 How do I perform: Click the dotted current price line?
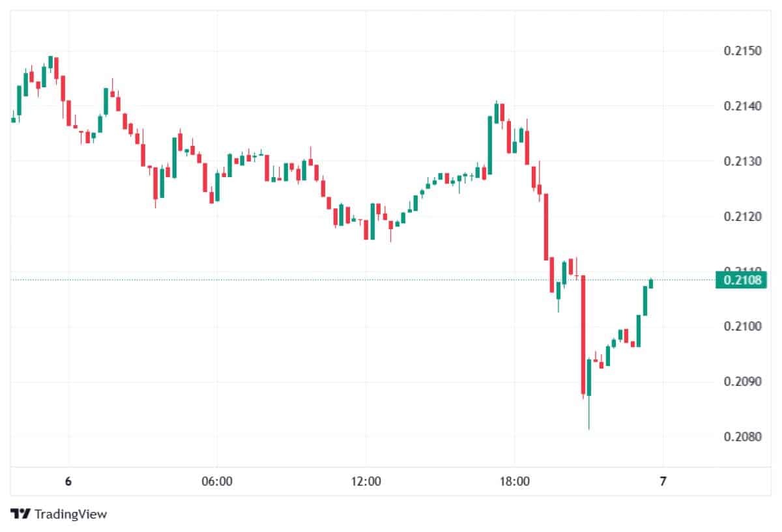point(326,280)
